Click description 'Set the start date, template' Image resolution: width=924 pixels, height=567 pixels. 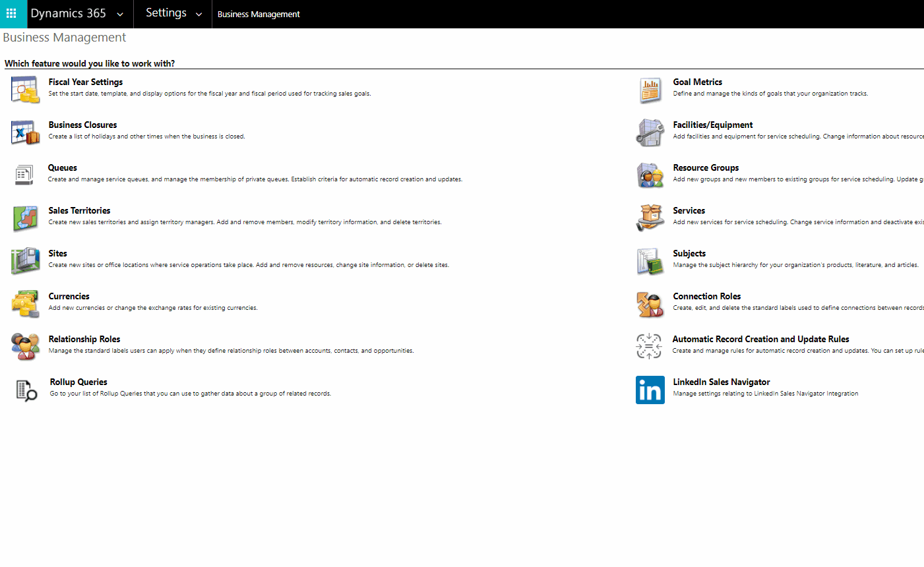[210, 94]
